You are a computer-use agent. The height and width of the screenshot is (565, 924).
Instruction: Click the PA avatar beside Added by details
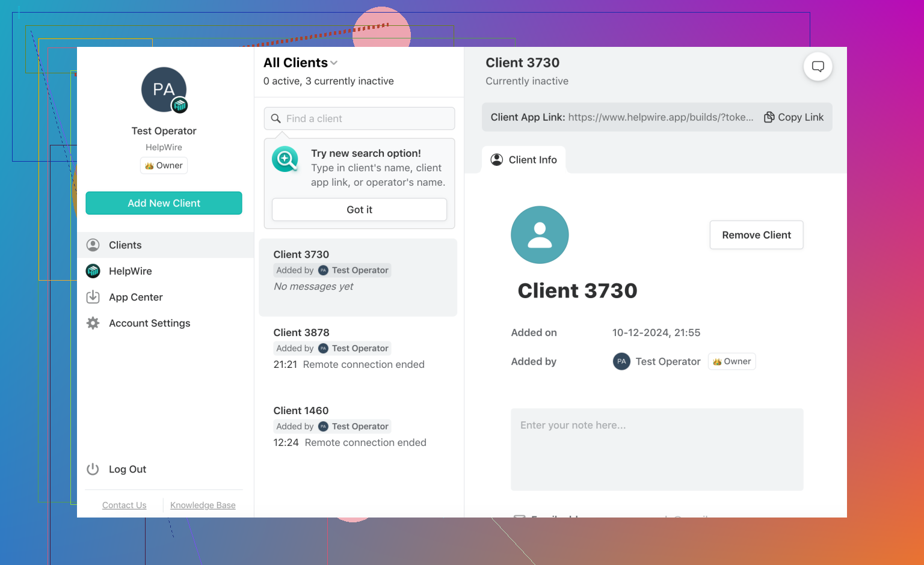(x=621, y=361)
